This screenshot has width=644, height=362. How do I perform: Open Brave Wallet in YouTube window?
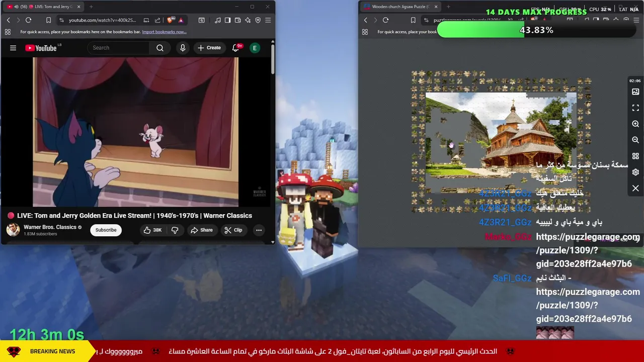237,20
